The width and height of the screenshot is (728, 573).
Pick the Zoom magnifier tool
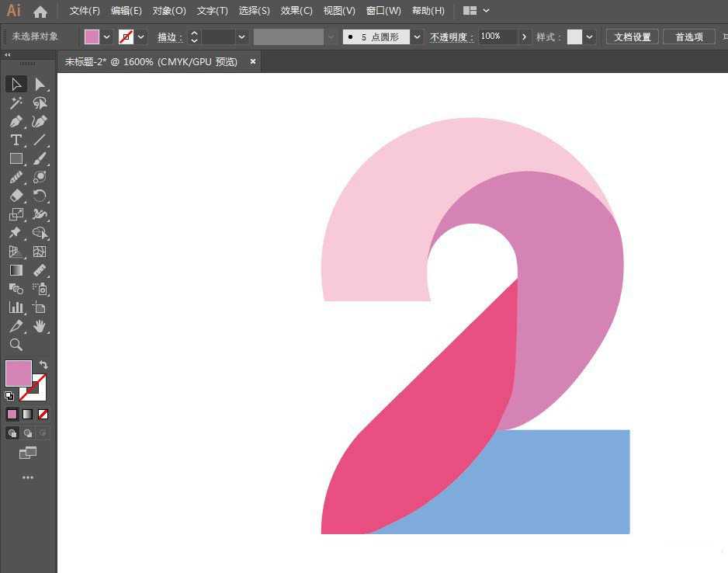coord(16,345)
